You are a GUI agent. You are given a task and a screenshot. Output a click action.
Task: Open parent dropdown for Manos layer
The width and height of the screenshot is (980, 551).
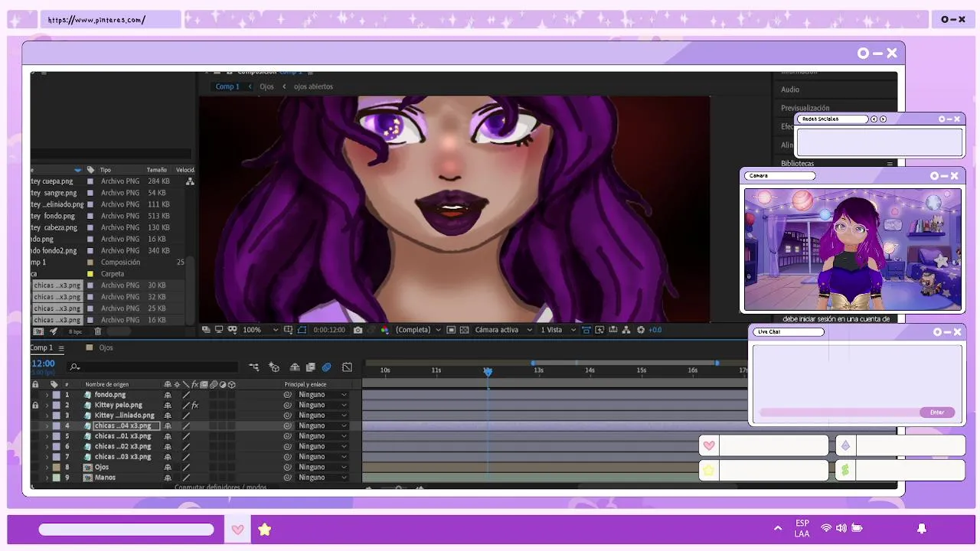click(x=322, y=478)
